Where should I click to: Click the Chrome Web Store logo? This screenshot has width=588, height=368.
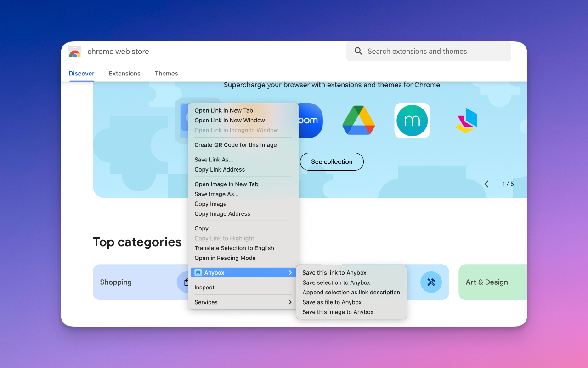point(75,52)
